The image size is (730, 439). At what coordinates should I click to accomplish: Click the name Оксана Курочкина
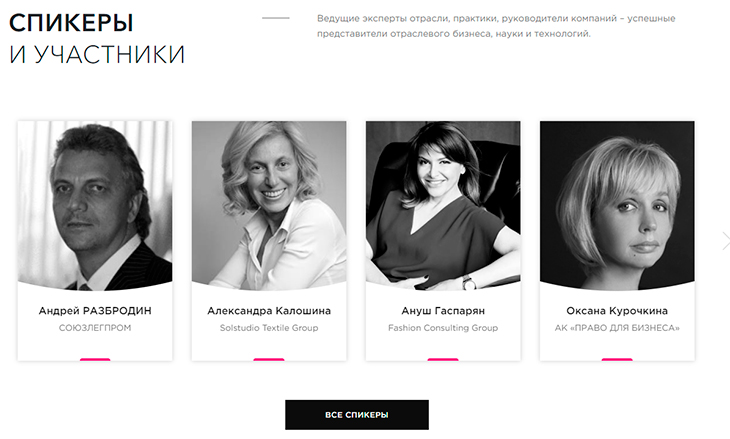tap(617, 311)
